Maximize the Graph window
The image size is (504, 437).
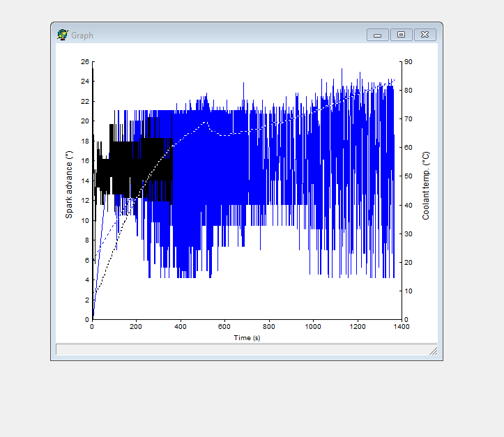401,35
